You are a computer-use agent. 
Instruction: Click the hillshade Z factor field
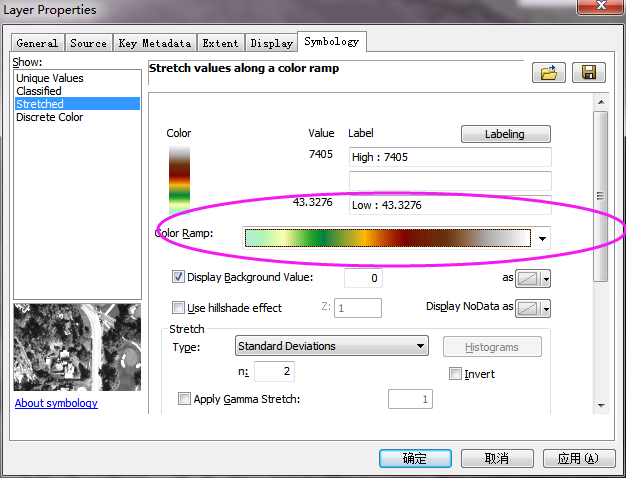[x=358, y=308]
